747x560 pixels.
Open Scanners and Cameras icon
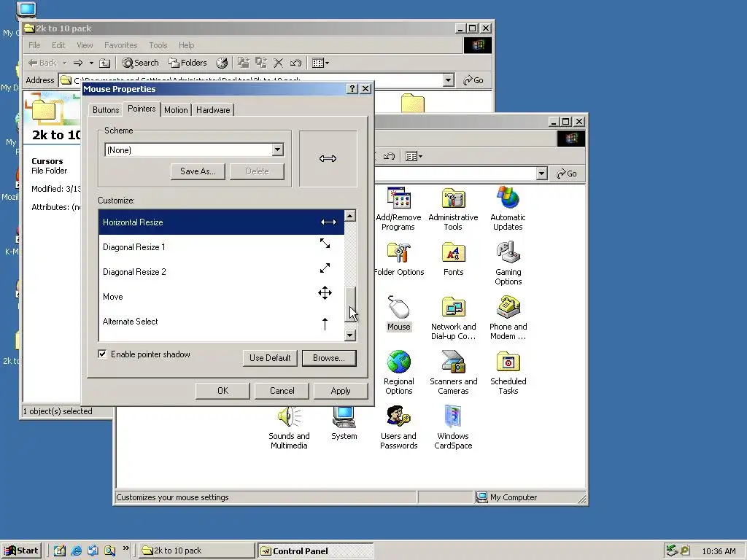click(453, 373)
